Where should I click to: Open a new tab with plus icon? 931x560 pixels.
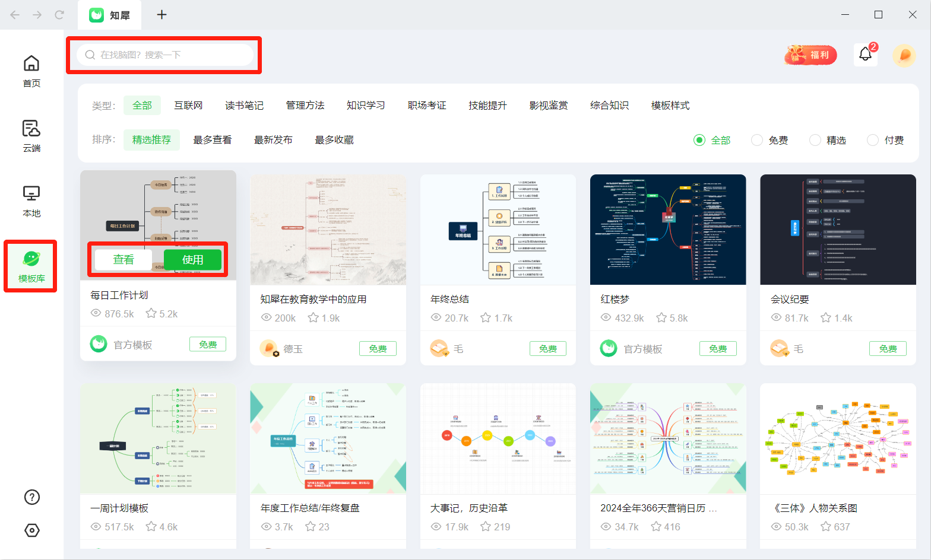(x=161, y=15)
